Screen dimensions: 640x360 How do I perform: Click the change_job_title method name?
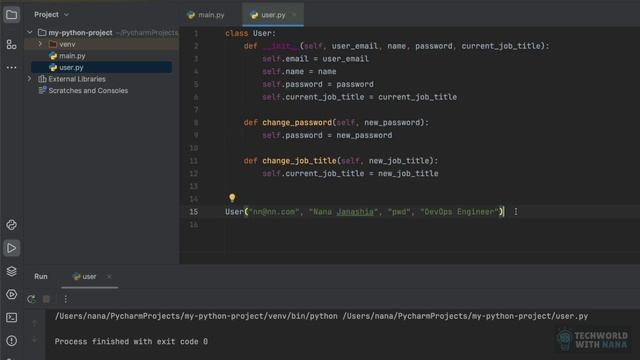[x=299, y=161]
